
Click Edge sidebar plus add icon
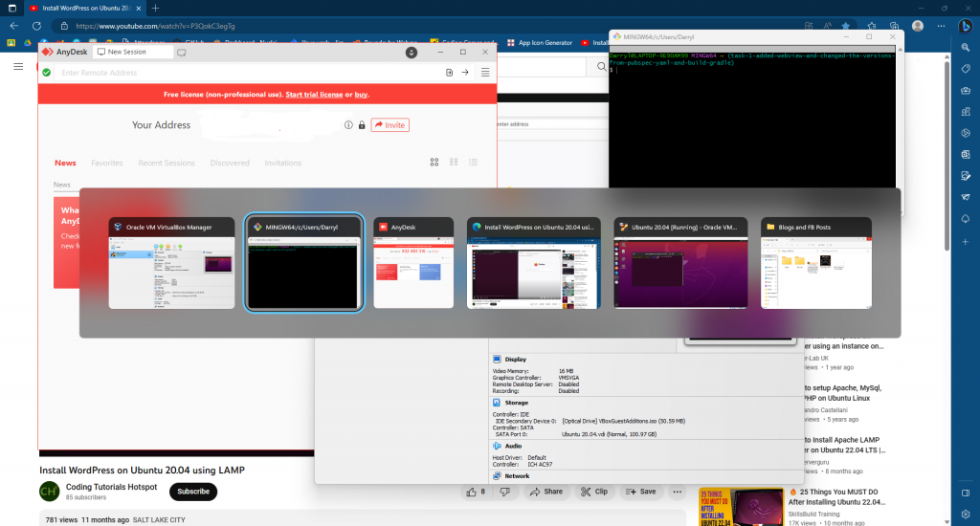tap(966, 242)
